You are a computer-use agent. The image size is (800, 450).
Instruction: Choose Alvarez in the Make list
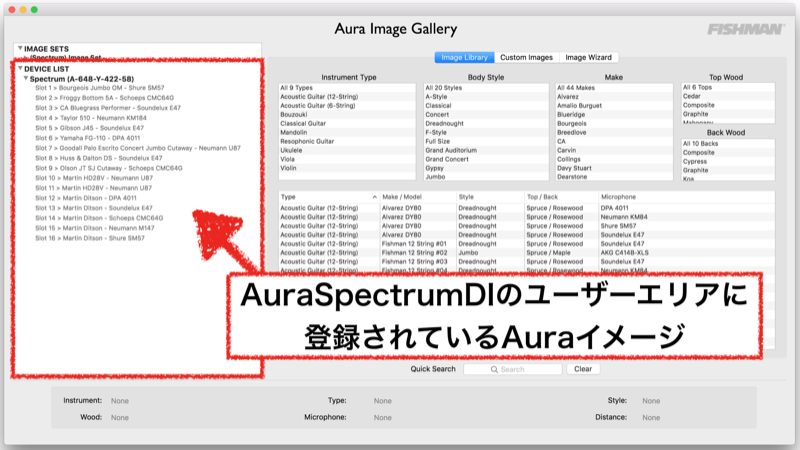(614, 97)
